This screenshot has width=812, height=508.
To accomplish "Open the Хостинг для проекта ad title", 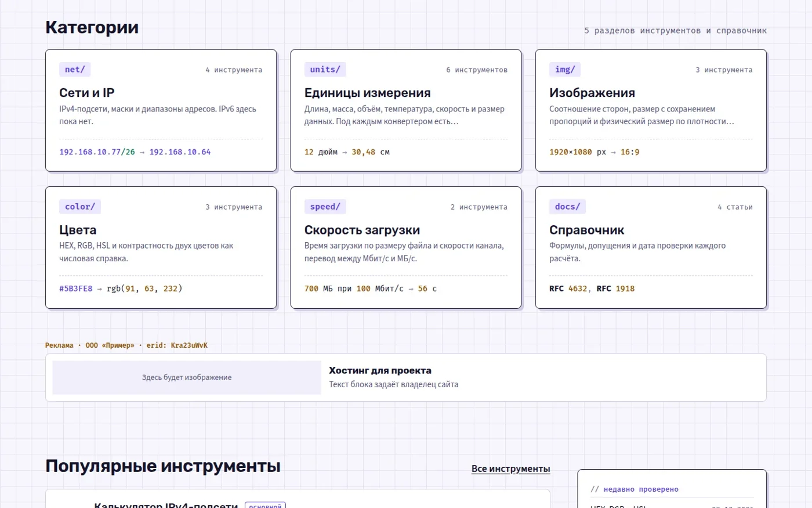I will (380, 370).
